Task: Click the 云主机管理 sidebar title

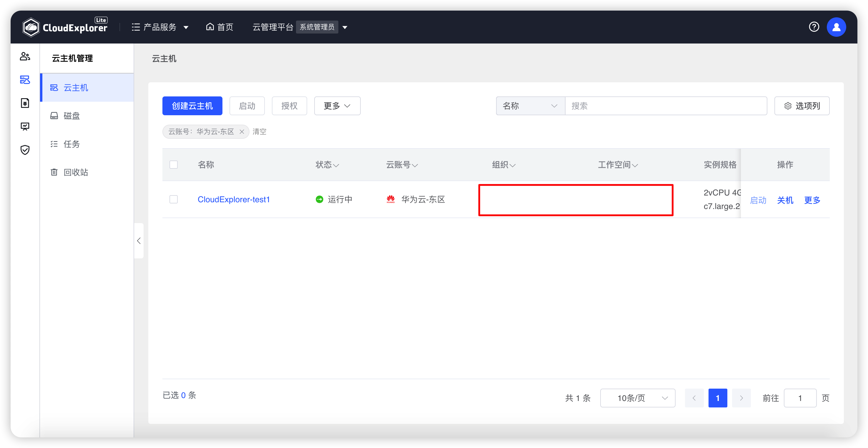Action: 72,58
